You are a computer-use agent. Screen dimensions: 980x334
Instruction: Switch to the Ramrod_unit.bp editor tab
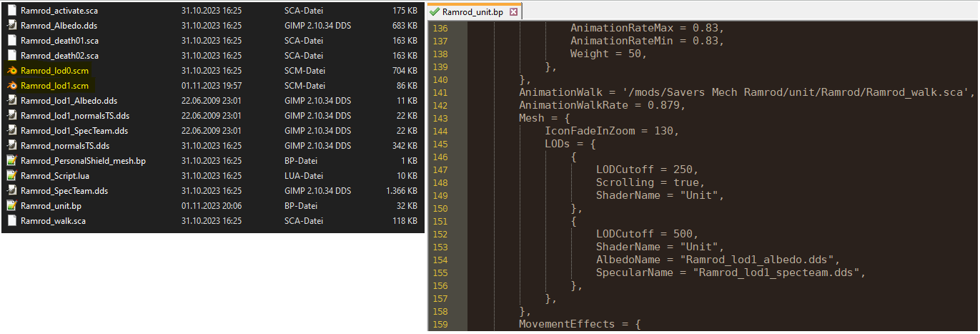point(475,12)
